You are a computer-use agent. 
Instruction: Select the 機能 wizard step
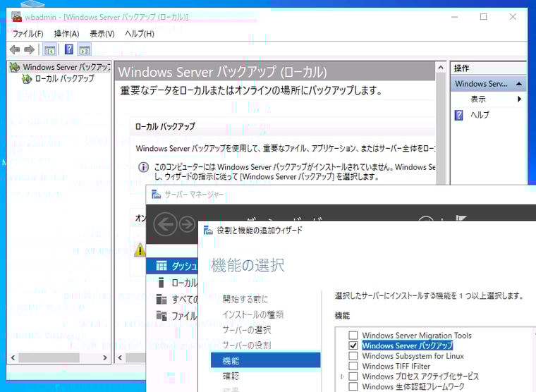(x=266, y=360)
